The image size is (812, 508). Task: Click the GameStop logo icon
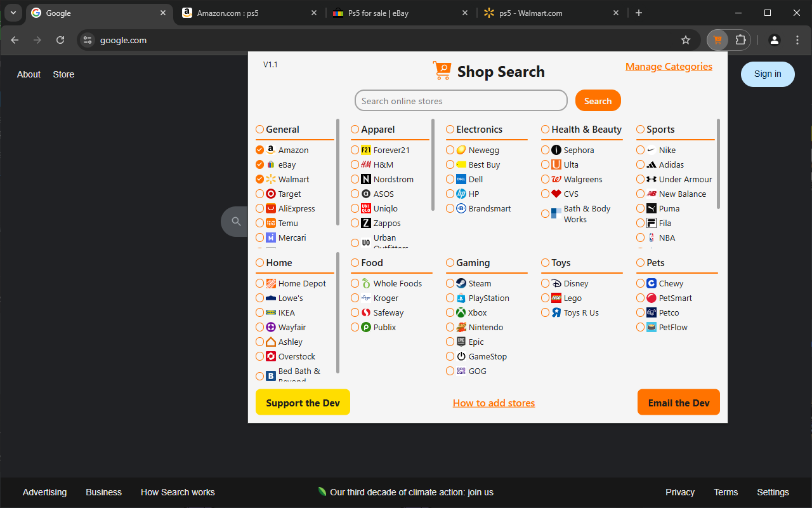tap(461, 356)
